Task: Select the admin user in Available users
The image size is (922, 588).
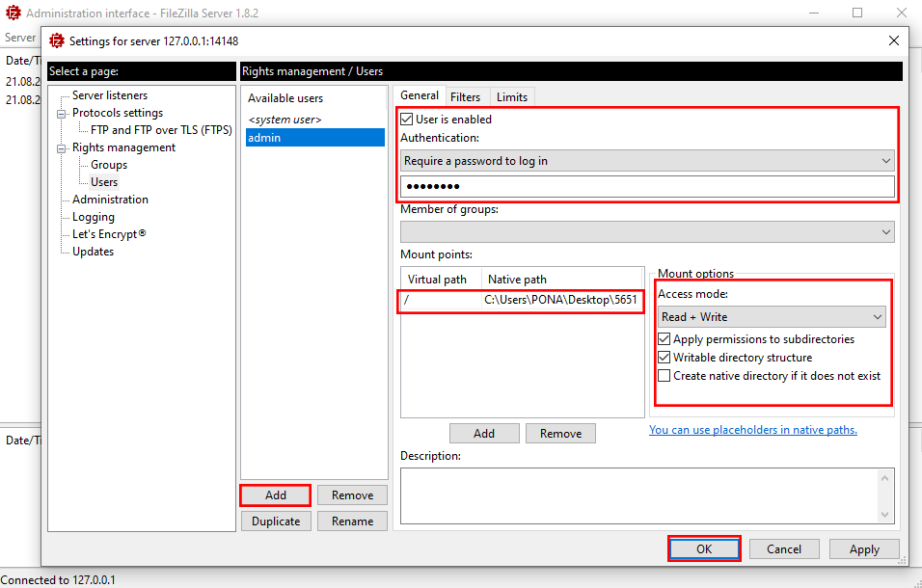Action: [315, 138]
